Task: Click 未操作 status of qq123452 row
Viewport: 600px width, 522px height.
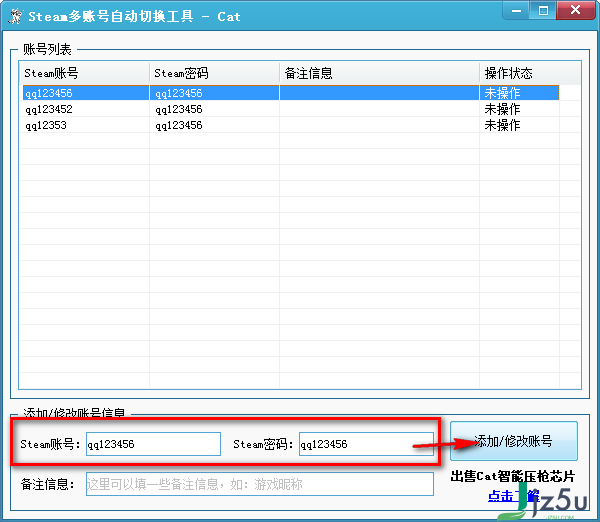Action: (502, 109)
